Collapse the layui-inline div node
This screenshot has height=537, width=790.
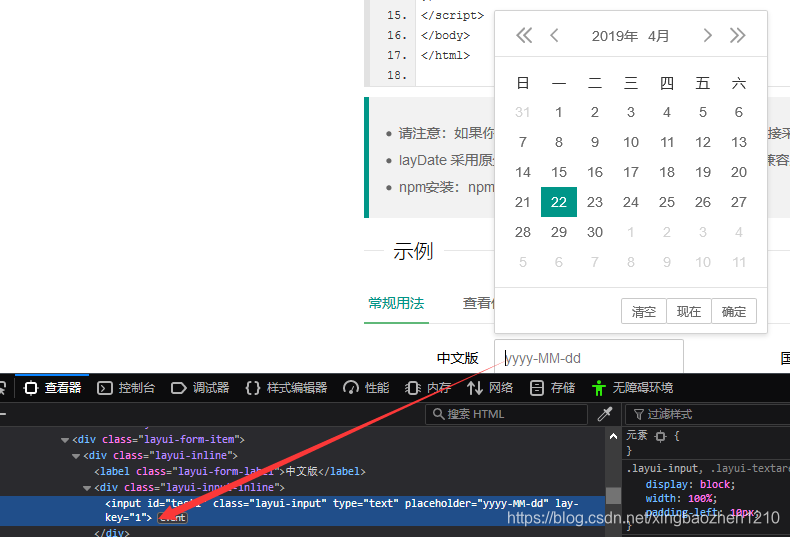click(x=76, y=456)
